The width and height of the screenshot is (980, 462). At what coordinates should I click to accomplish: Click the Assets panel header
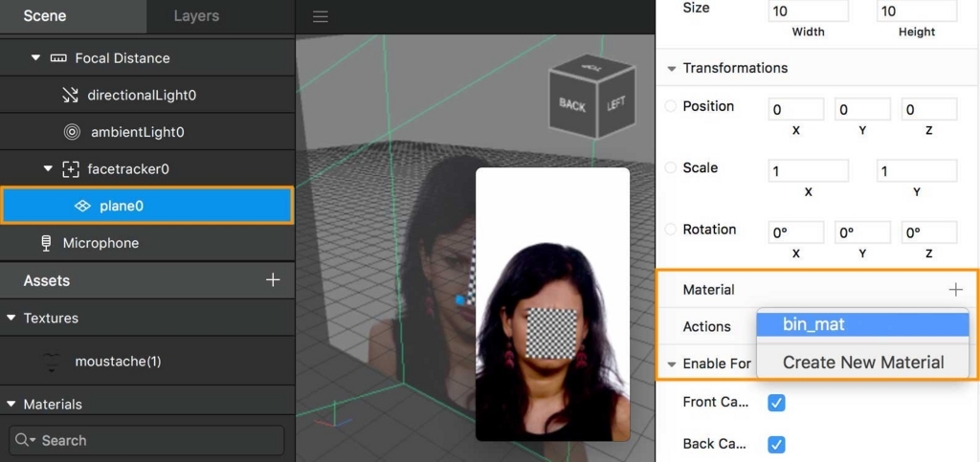point(146,280)
